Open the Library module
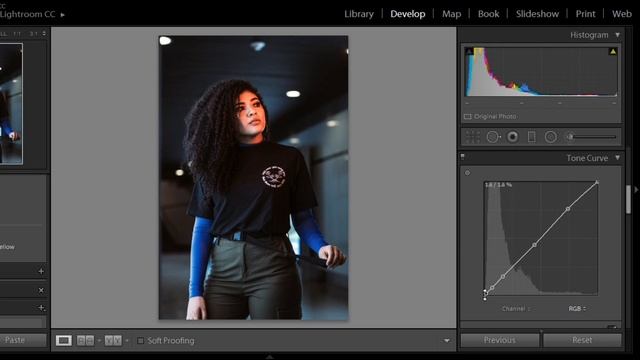The image size is (640, 360). tap(359, 14)
